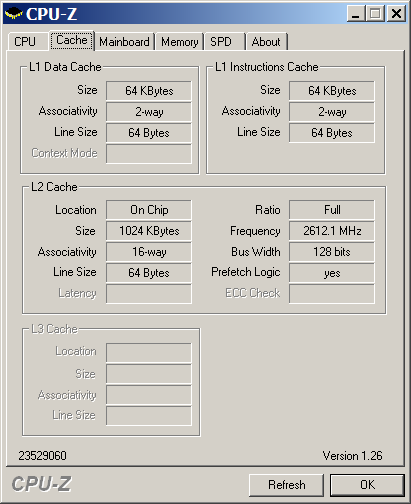Click the empty L3 Size field

pyautogui.click(x=149, y=374)
